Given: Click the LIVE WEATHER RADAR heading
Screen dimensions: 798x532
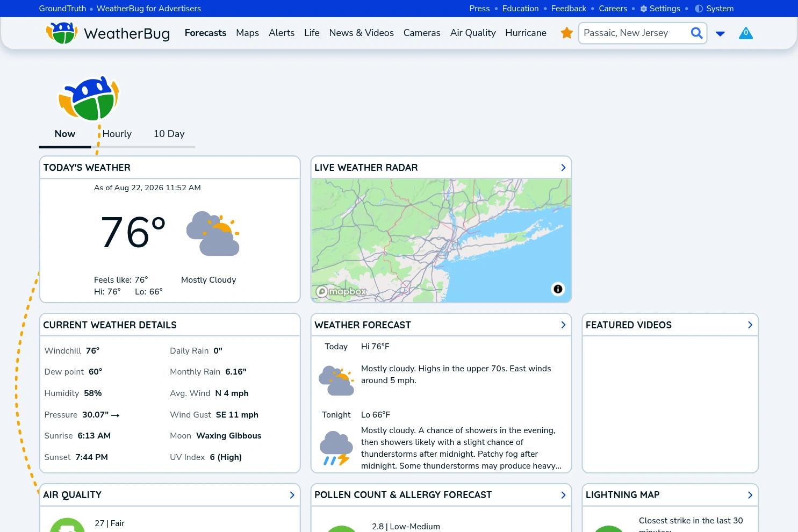Looking at the screenshot, I should (366, 168).
